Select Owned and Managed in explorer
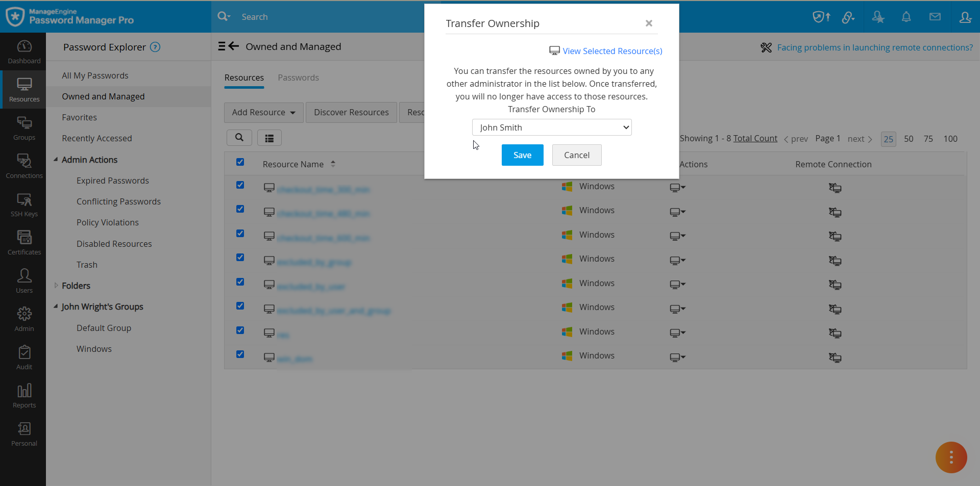This screenshot has height=486, width=980. coord(103,96)
